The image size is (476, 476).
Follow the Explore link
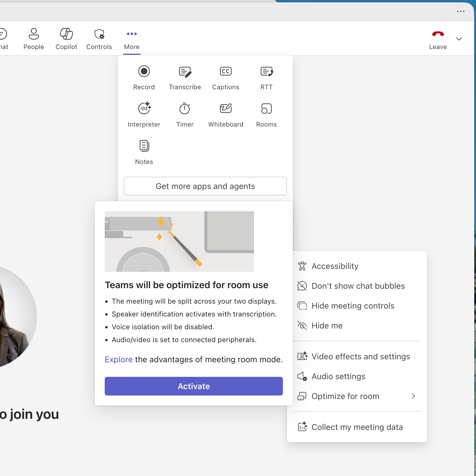point(119,359)
